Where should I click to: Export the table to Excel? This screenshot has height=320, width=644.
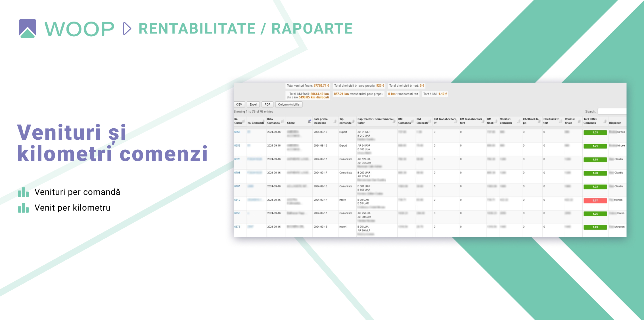pyautogui.click(x=253, y=104)
